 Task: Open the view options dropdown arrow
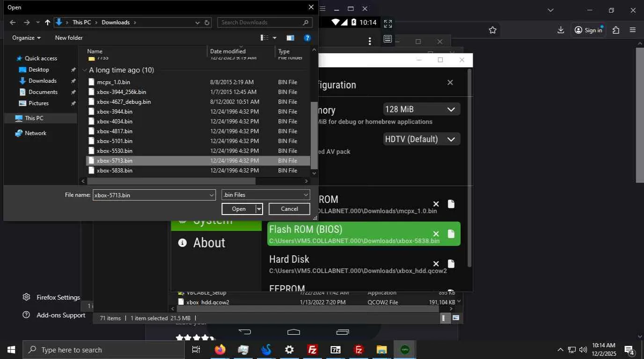coord(275,38)
